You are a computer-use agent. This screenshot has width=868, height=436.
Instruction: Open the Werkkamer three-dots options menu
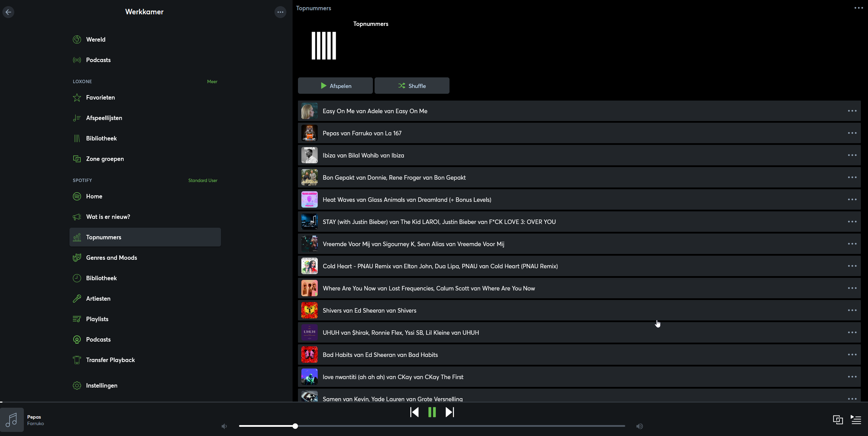click(280, 12)
